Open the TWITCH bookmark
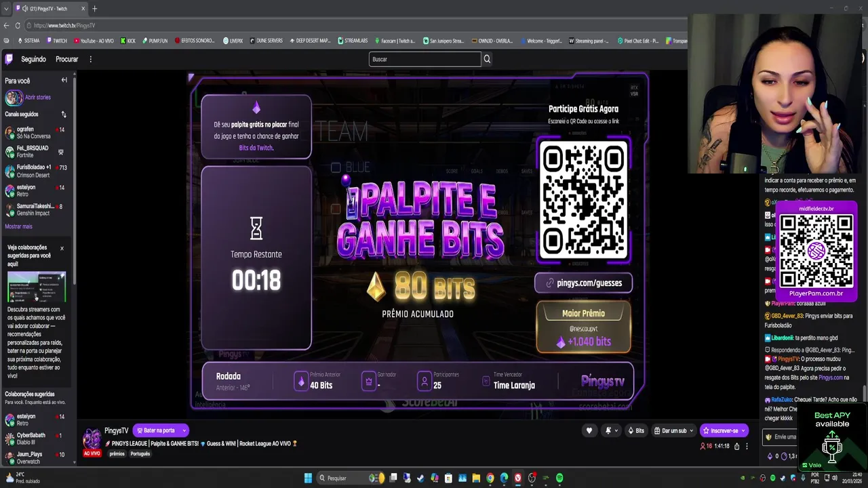The height and width of the screenshot is (488, 868). 56,41
